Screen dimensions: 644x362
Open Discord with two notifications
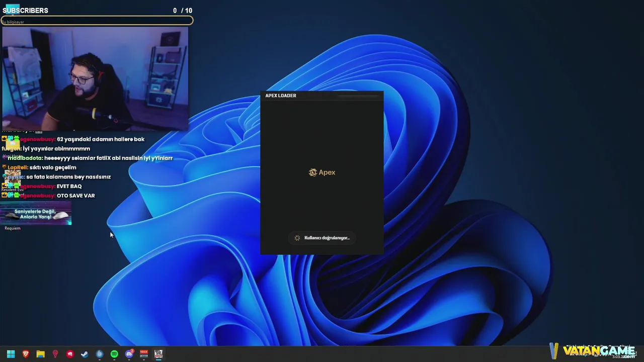(129, 354)
